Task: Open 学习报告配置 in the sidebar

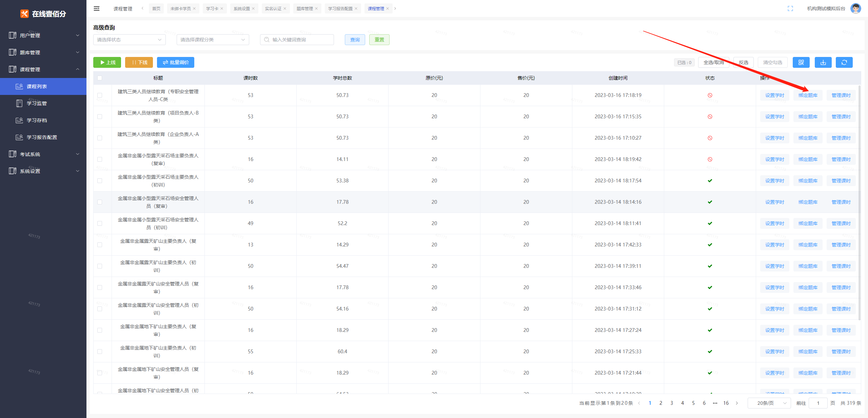Action: coord(43,137)
